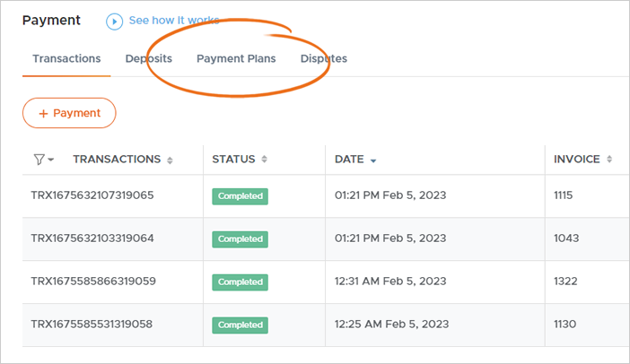Screen dimensions: 630x364
Task: Click the play icon beside See how it works
Action: (114, 21)
